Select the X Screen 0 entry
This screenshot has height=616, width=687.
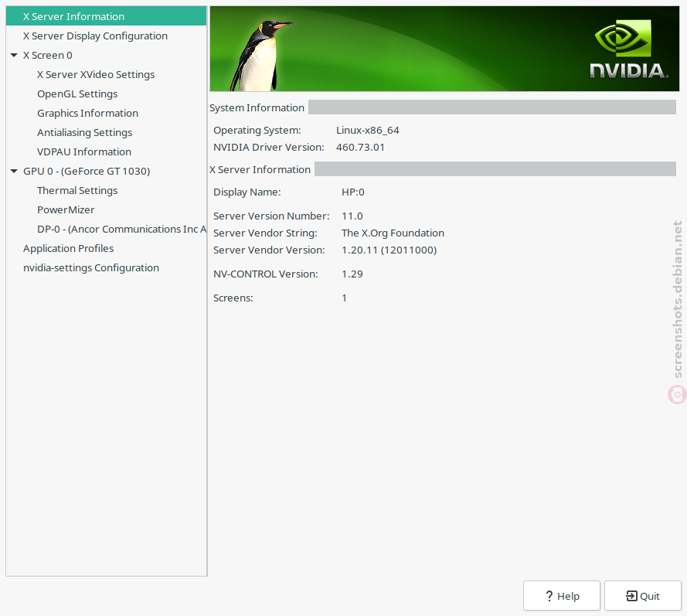coord(48,55)
